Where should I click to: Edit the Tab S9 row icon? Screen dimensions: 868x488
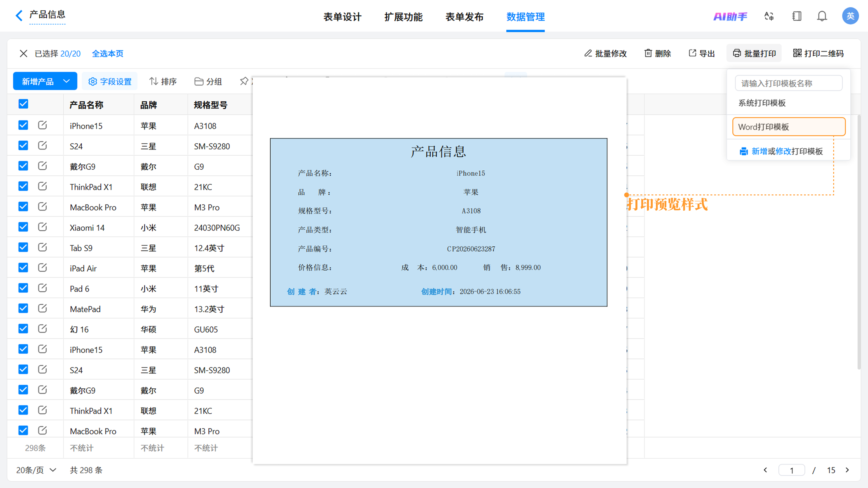pyautogui.click(x=42, y=247)
